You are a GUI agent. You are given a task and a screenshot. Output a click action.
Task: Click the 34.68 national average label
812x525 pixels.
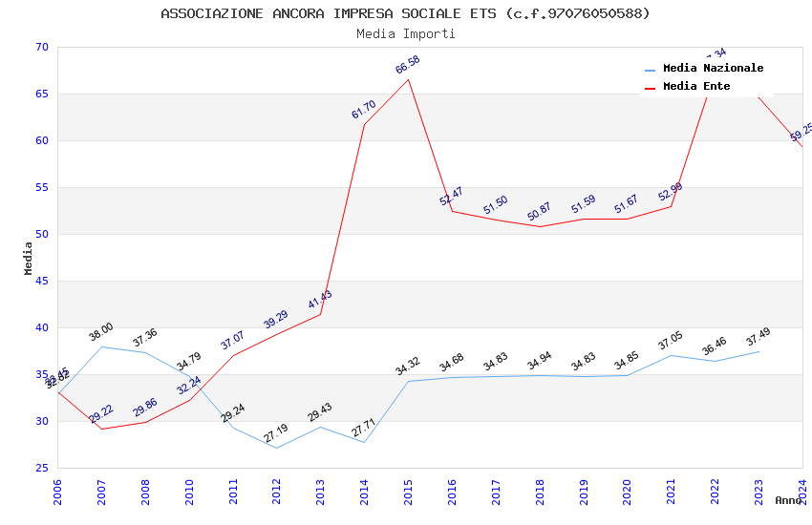tap(452, 363)
